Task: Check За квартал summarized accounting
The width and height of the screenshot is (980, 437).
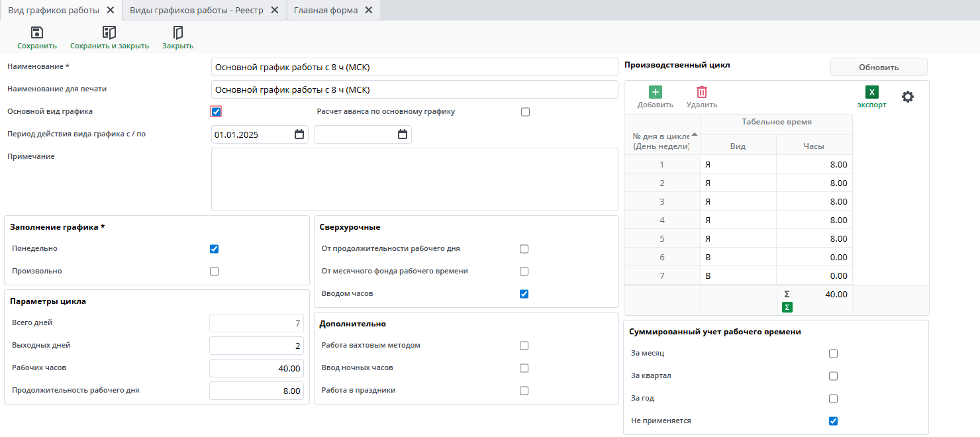Action: (x=833, y=376)
